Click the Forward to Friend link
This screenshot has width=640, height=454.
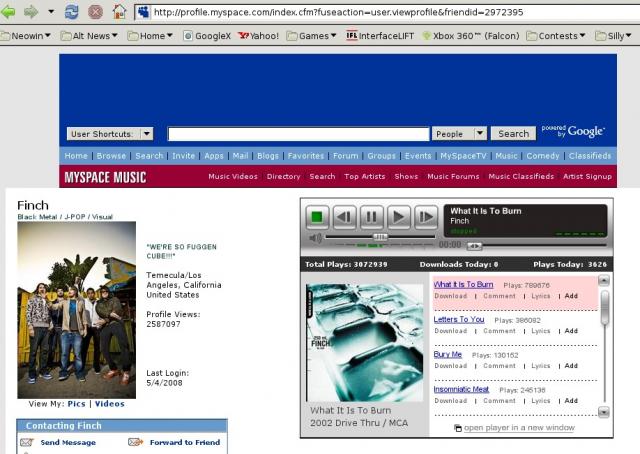(x=185, y=443)
